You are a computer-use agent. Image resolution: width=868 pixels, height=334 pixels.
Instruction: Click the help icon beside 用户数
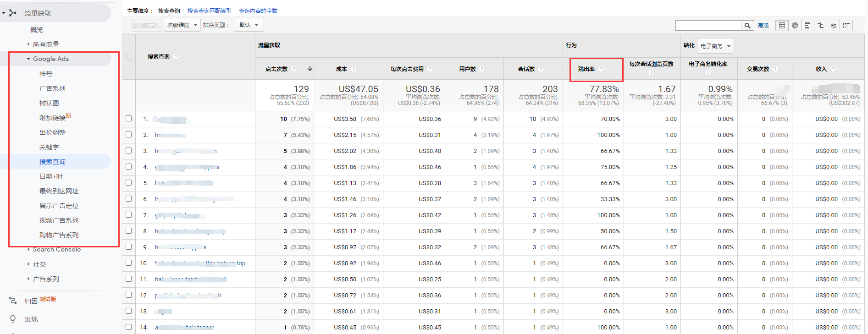pyautogui.click(x=482, y=69)
